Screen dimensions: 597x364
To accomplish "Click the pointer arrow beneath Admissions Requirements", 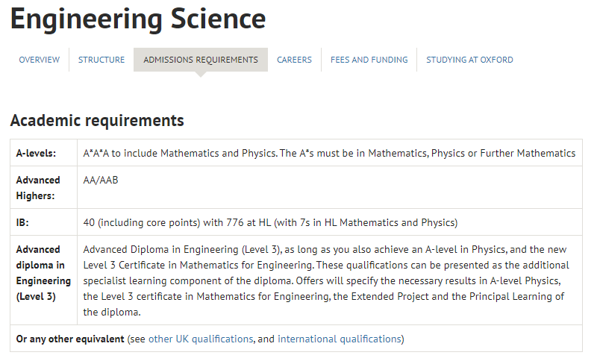I will point(201,75).
